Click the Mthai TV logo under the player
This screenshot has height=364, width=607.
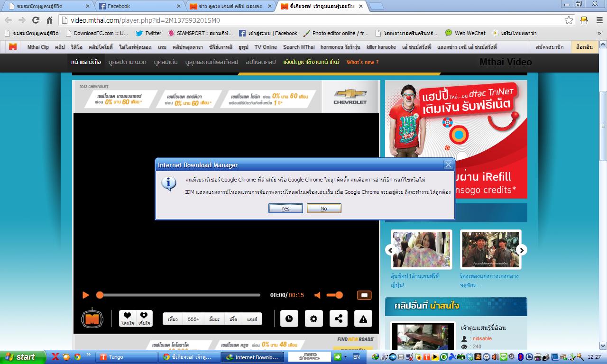pos(92,318)
